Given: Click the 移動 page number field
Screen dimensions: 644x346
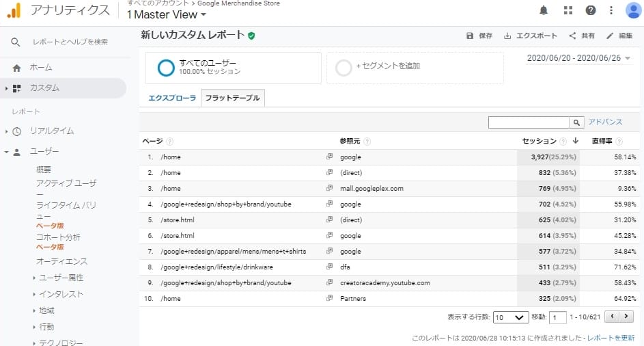Looking at the screenshot, I should point(557,317).
